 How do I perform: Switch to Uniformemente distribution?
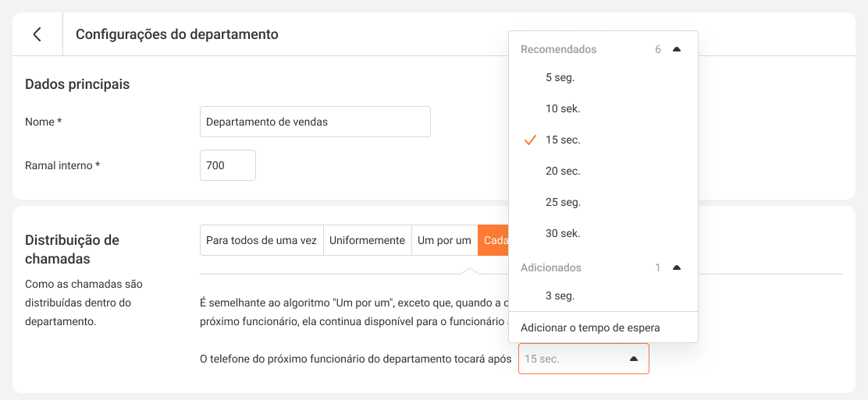[367, 240]
